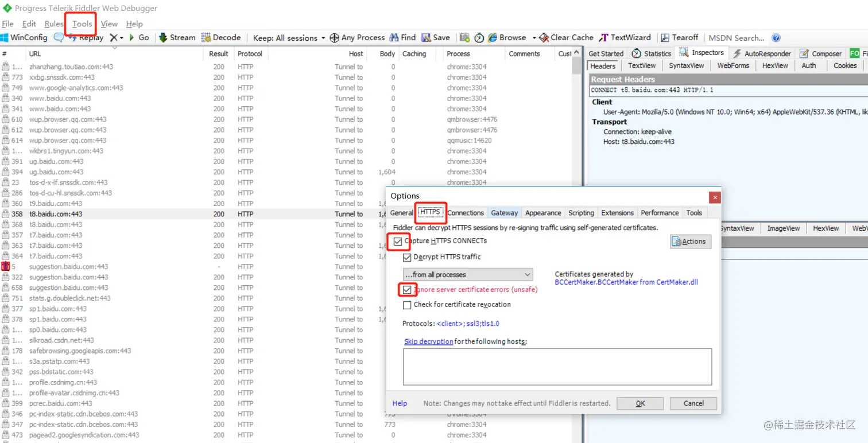Select the request TextView inspector tab
Screen dimensions: 868x443
[x=642, y=66]
